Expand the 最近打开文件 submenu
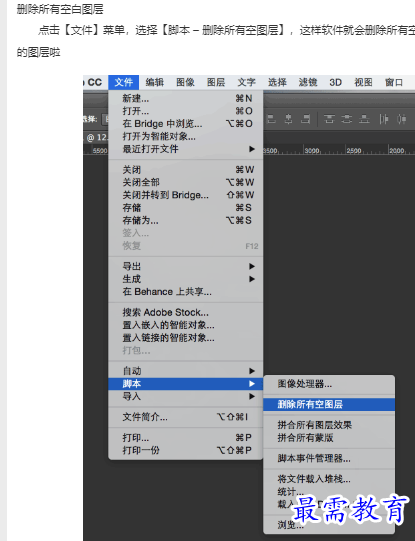This screenshot has width=415, height=541. pos(186,149)
